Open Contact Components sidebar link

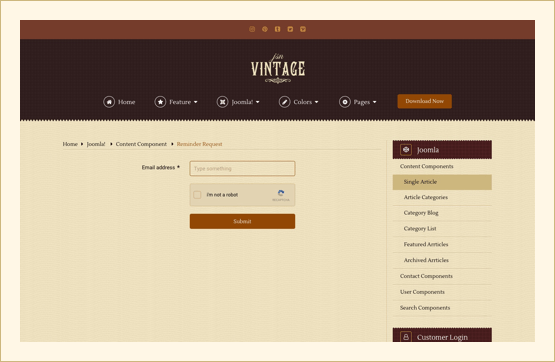pyautogui.click(x=426, y=276)
